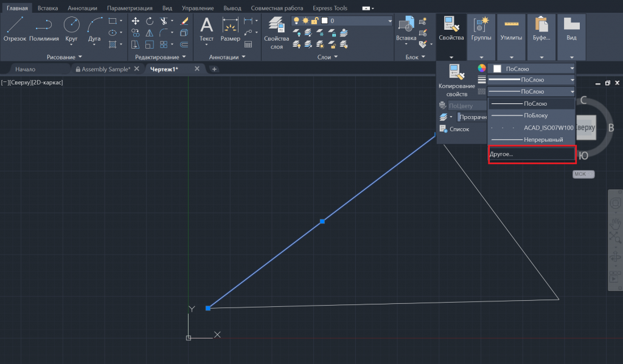
Task: Activate the Offset tool
Action: tap(184, 44)
